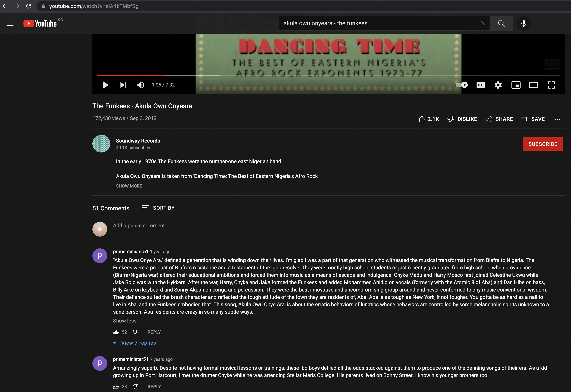The height and width of the screenshot is (392, 571).
Task: Open the three-dot more actions menu
Action: click(x=557, y=119)
